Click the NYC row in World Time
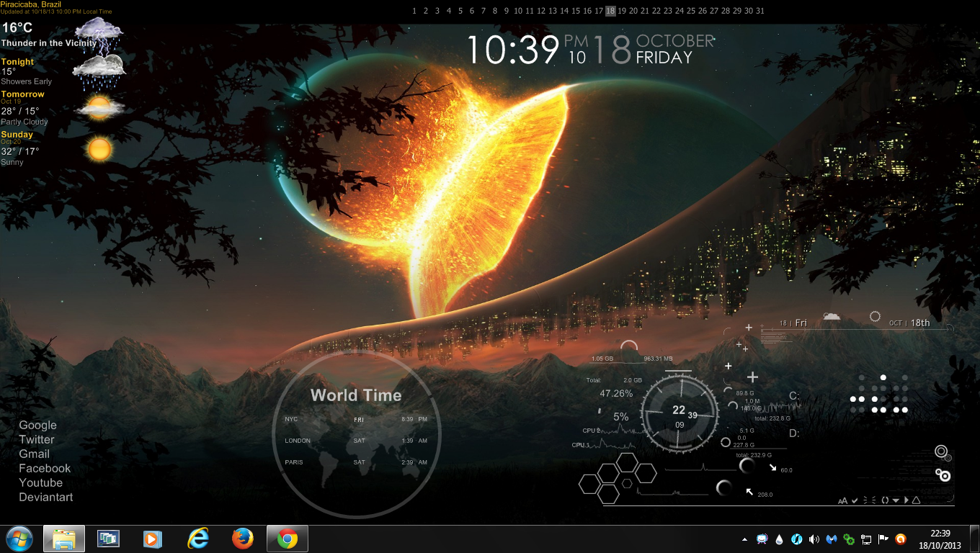980x553 pixels. pos(356,419)
